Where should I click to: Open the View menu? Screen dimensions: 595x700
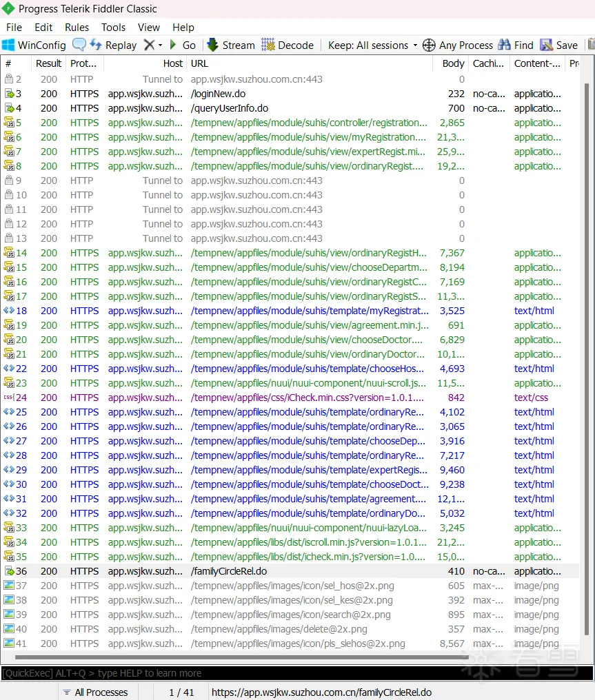149,28
